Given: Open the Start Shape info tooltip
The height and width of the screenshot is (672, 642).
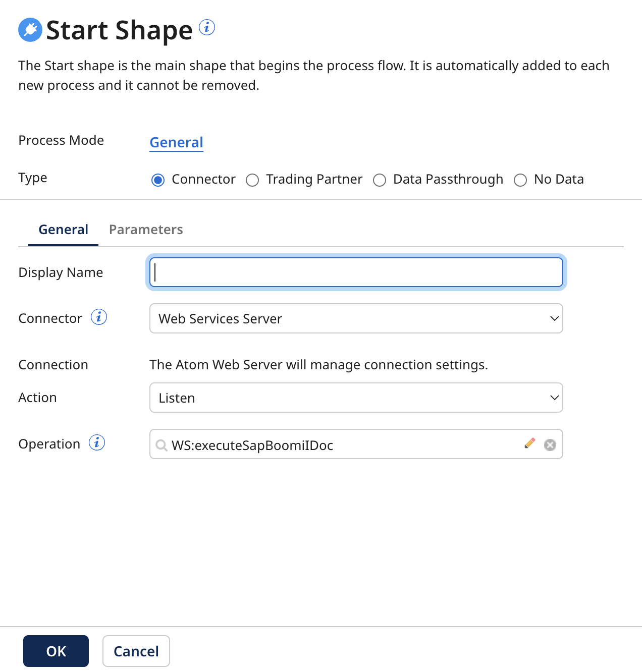Looking at the screenshot, I should pyautogui.click(x=207, y=28).
